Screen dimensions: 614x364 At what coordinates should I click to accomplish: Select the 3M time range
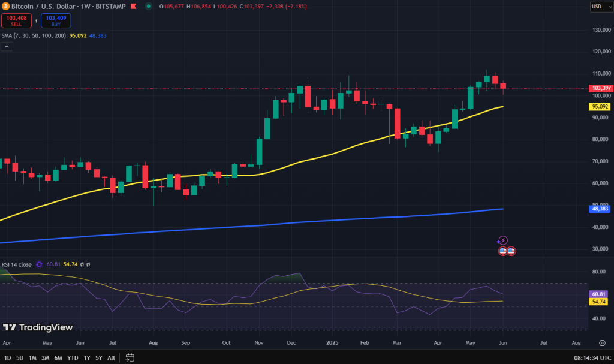click(x=46, y=358)
